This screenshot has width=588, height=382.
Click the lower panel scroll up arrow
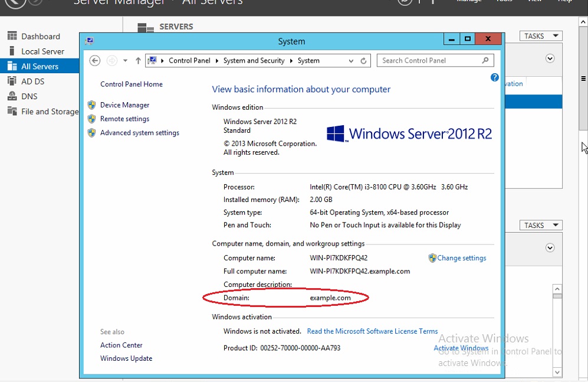[x=557, y=289]
